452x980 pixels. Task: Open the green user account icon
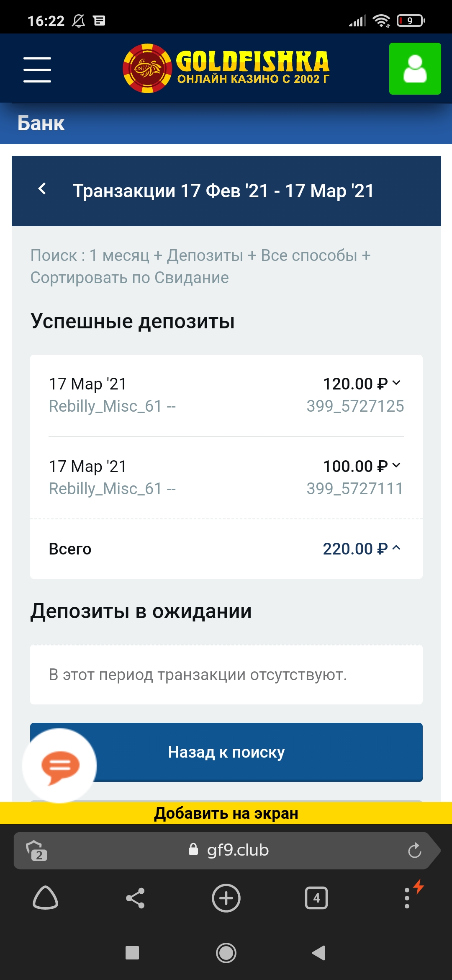pos(415,69)
